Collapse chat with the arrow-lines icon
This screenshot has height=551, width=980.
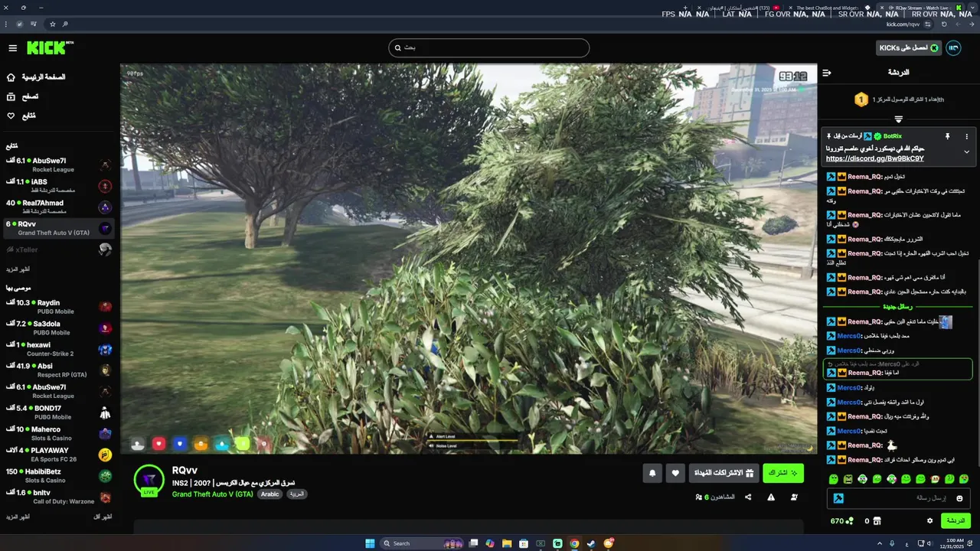827,73
